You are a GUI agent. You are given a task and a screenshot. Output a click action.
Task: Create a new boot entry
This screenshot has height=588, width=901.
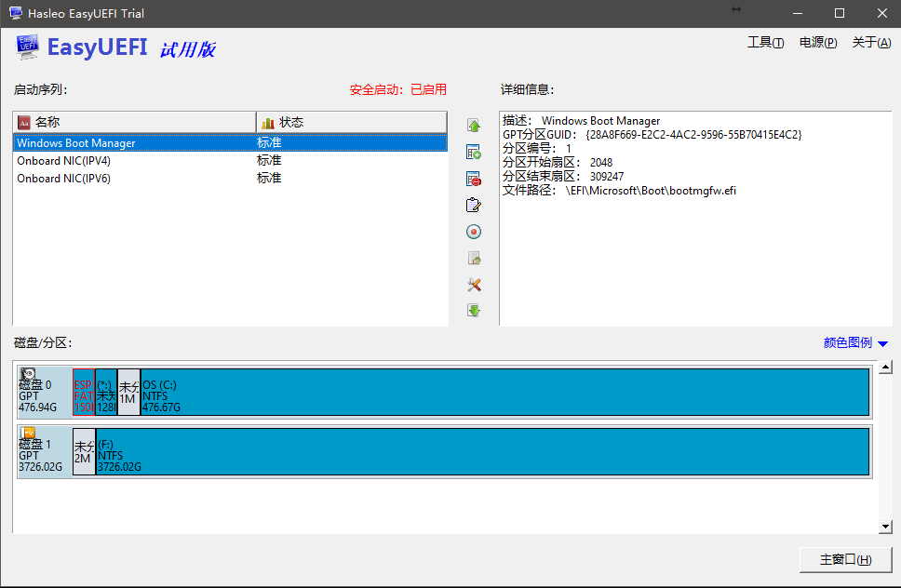[x=474, y=153]
